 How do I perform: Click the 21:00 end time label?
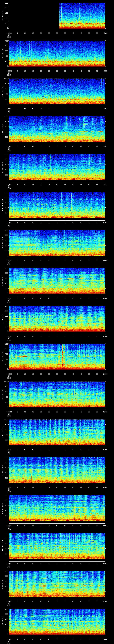[105, 639]
